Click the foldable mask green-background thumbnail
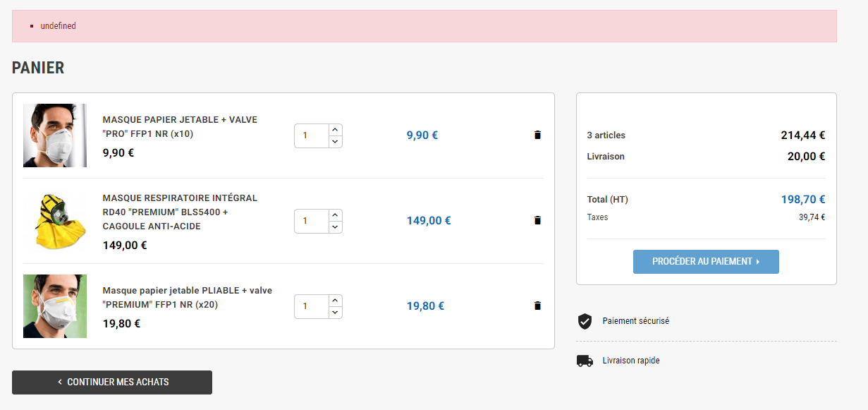The image size is (868, 410). (x=55, y=306)
